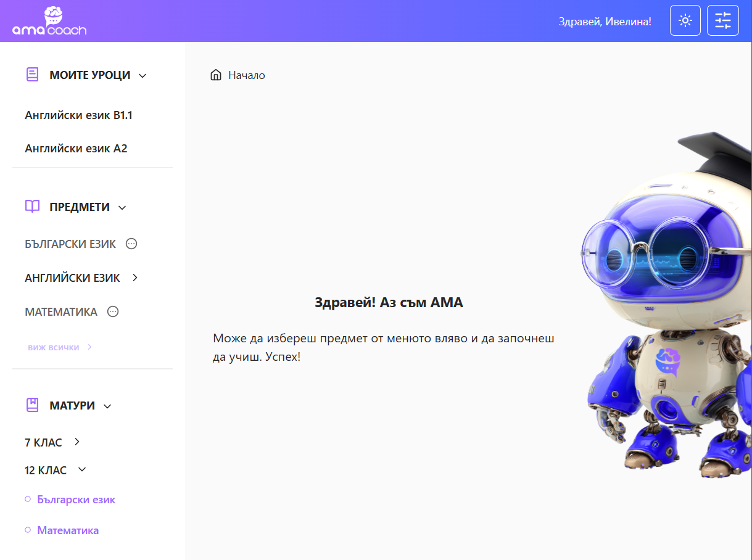Click the AMA Coach logo
752x560 pixels.
[49, 21]
